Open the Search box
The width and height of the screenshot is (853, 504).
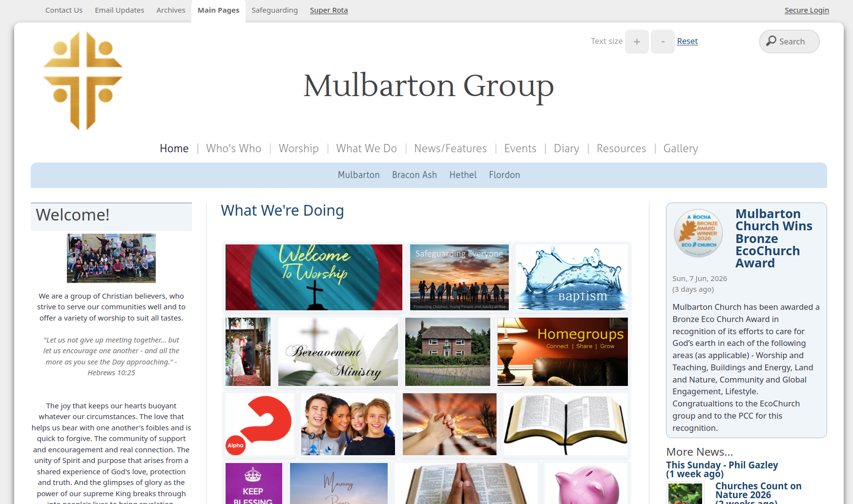(789, 41)
